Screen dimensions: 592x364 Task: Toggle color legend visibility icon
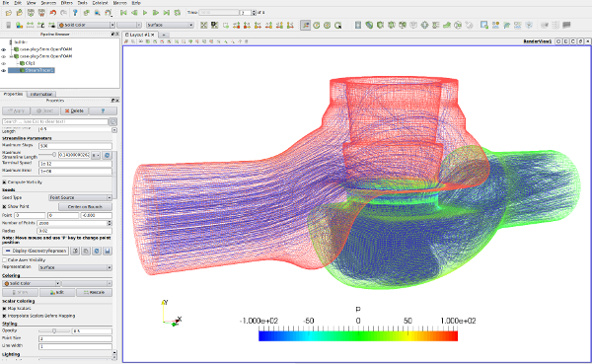click(8, 25)
